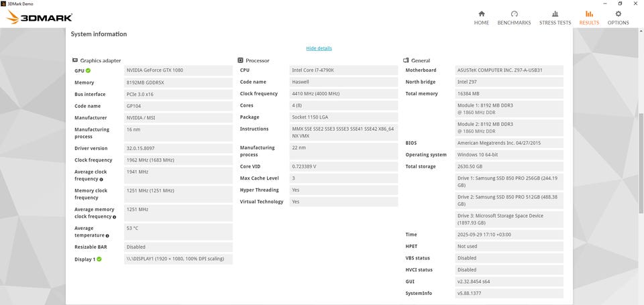The image size is (644, 305).
Task: Select the Haswell code name value
Action: point(343,82)
